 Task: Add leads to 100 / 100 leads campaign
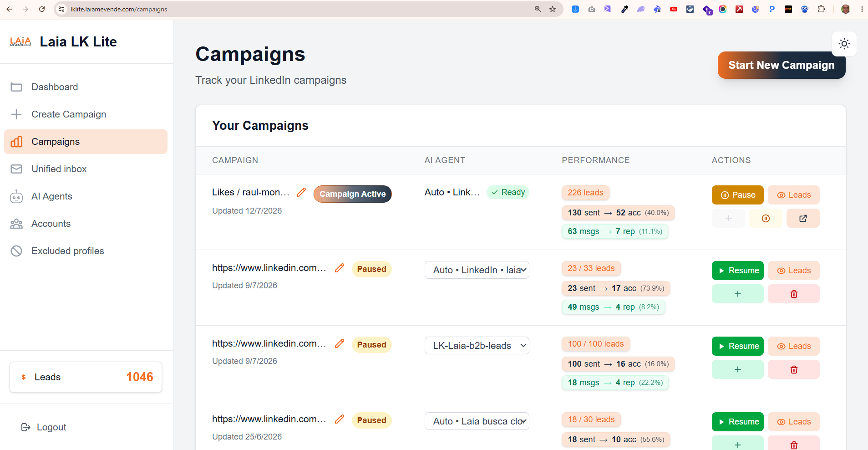(738, 369)
